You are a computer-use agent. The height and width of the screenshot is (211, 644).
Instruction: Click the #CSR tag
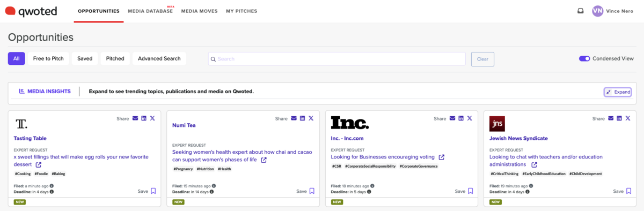(x=336, y=166)
